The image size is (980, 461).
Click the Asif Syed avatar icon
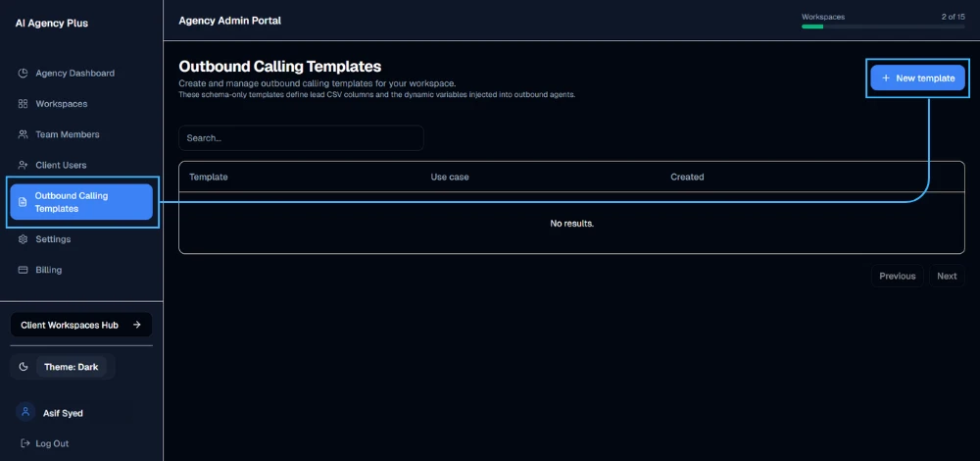25,412
